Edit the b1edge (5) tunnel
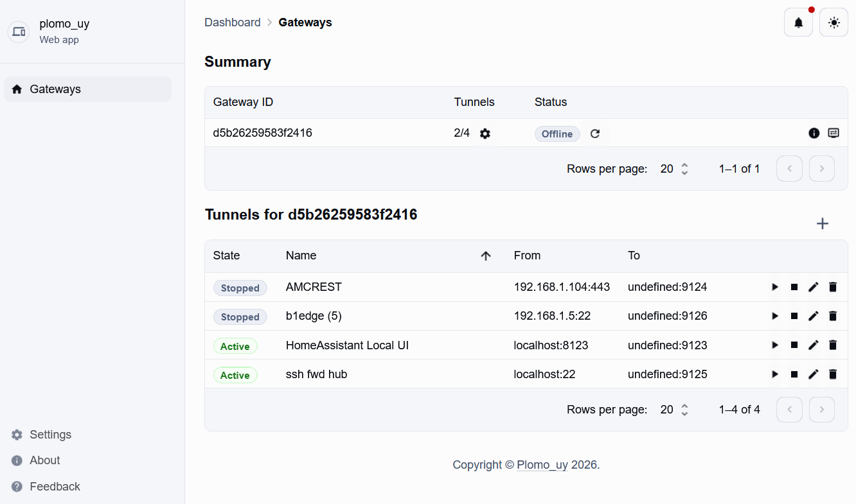 [814, 316]
